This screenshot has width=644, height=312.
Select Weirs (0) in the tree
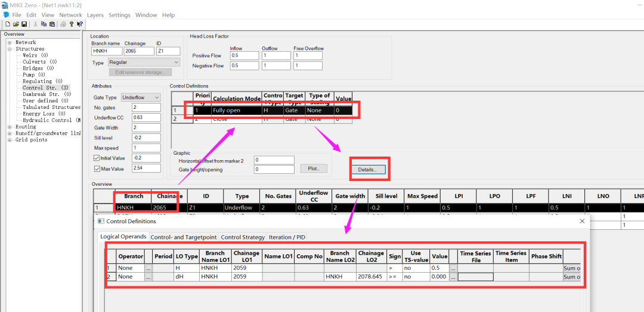click(35, 55)
